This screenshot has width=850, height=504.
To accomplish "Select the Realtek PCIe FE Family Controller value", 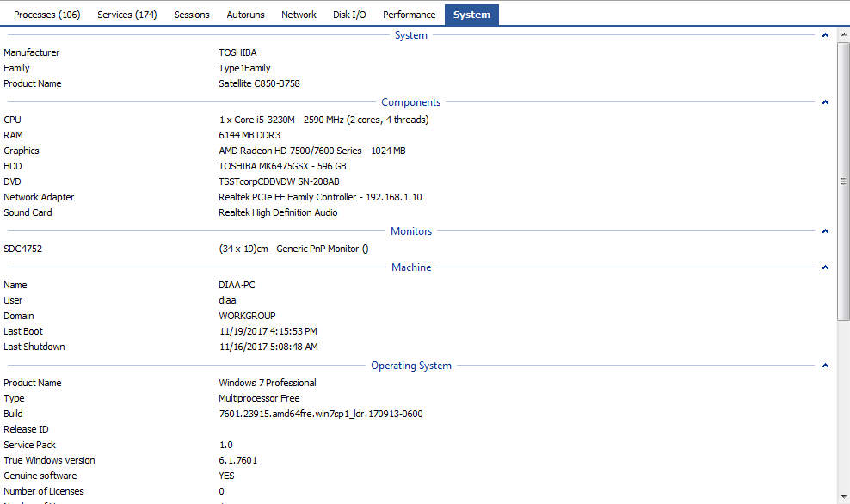I will click(x=320, y=197).
